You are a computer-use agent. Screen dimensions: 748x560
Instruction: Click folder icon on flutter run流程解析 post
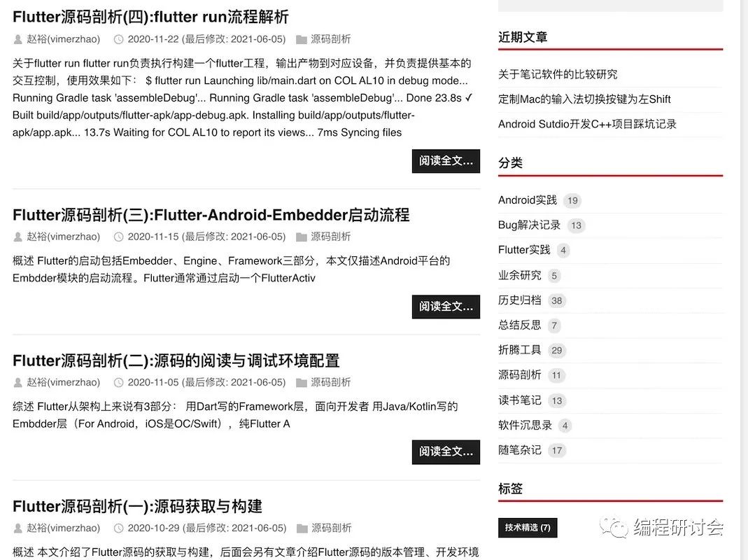coord(302,39)
